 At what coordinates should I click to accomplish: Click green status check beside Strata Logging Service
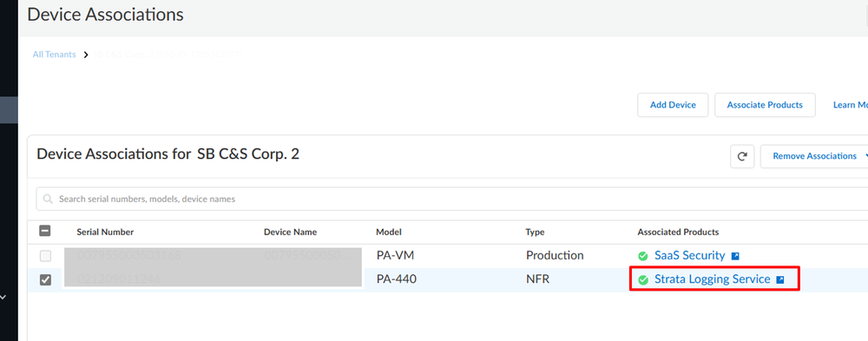pyautogui.click(x=642, y=280)
